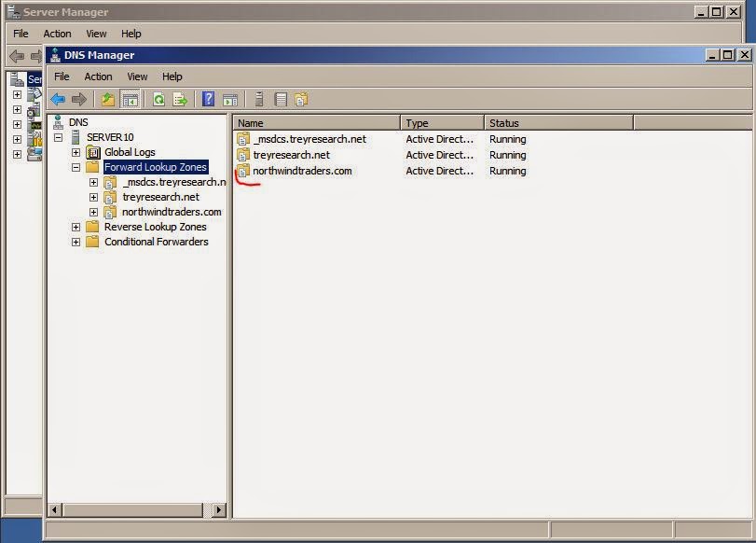Select the DNS root label in the tree
The width and height of the screenshot is (756, 543).
78,122
